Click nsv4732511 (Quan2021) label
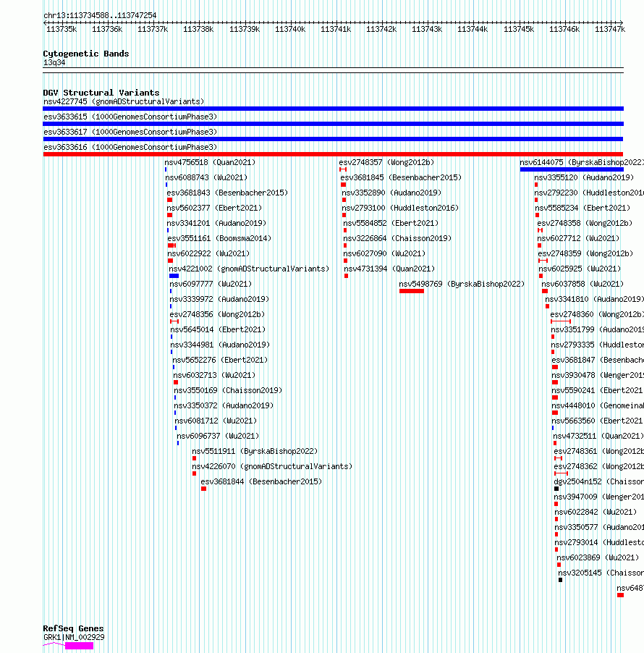The image size is (644, 653). 598,436
